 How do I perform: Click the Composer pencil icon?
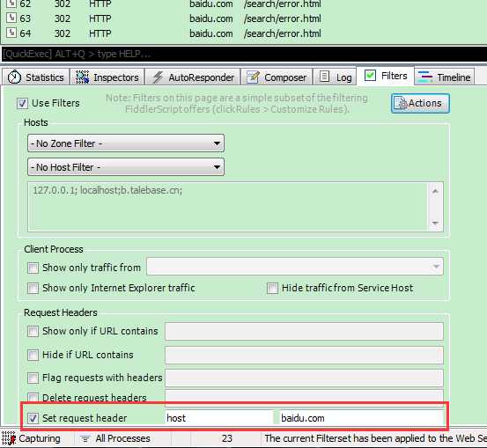pyautogui.click(x=253, y=77)
